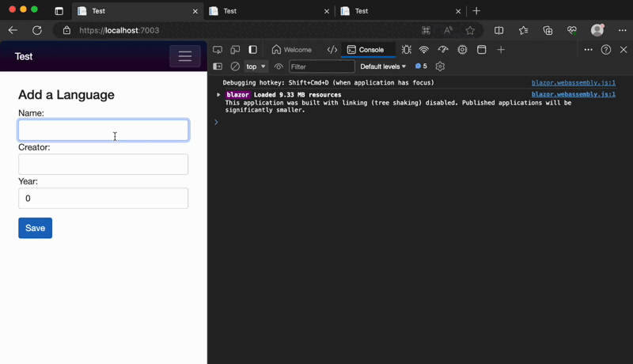Screen dimensions: 633x364
Task: Open the top JavaScript context dropdown
Action: (x=256, y=66)
